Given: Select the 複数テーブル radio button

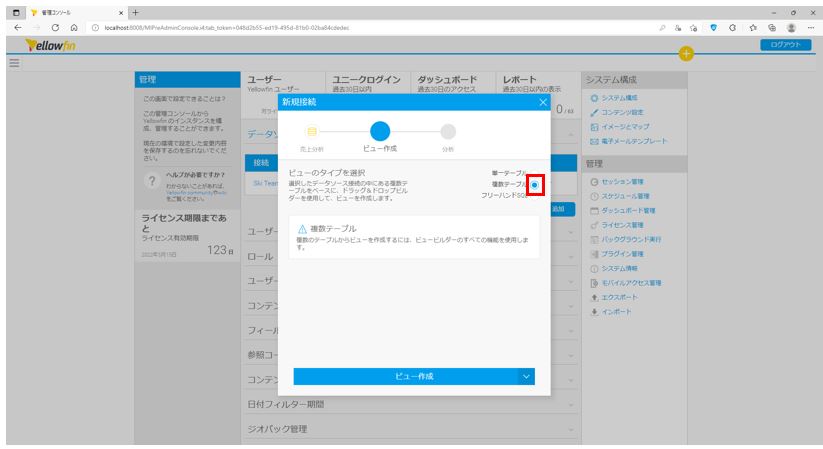Looking at the screenshot, I should [534, 185].
